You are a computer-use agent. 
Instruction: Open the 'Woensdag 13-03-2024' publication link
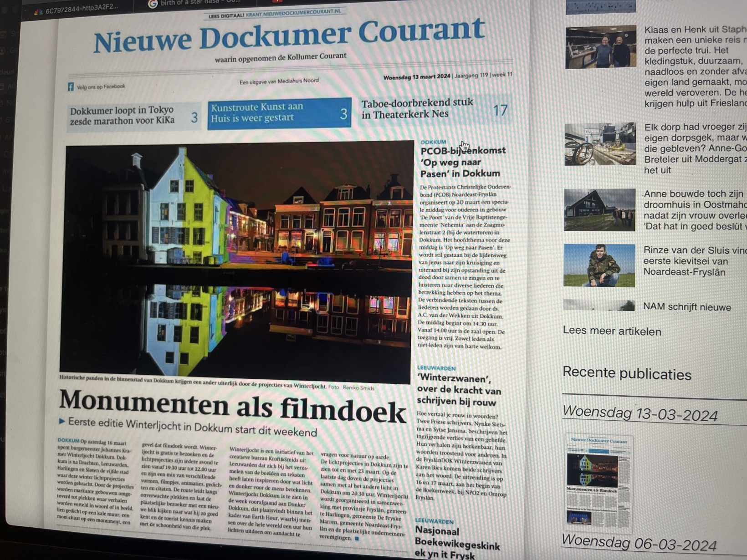pyautogui.click(x=640, y=413)
